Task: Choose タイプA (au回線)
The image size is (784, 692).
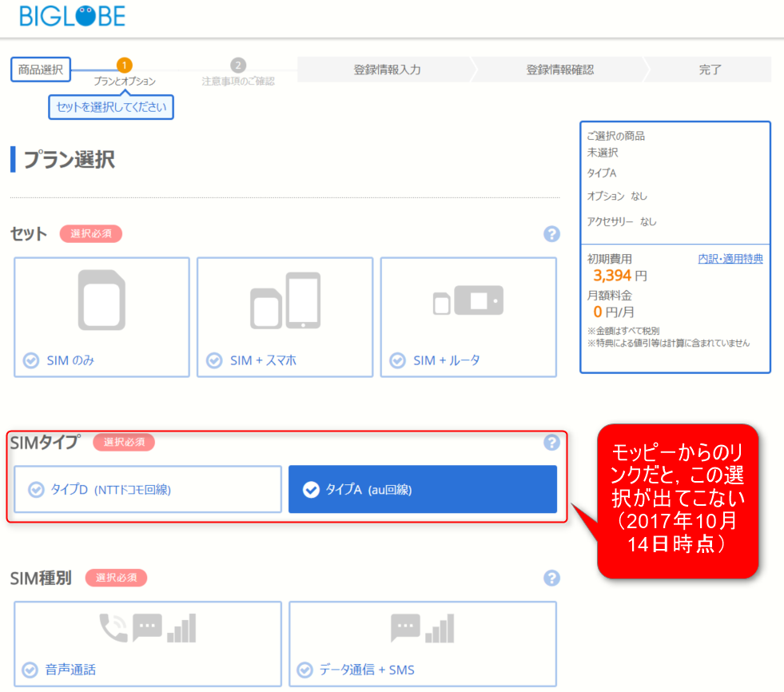Action: click(x=423, y=490)
